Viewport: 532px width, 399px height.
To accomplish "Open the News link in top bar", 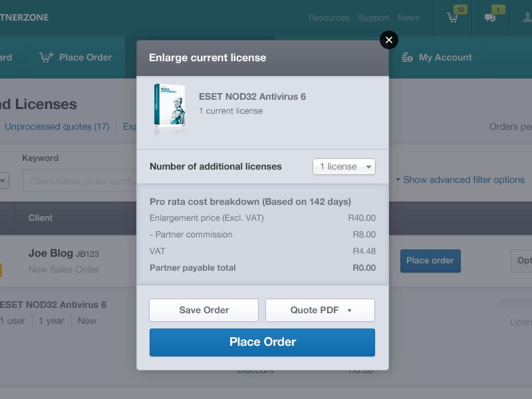I will coord(408,18).
